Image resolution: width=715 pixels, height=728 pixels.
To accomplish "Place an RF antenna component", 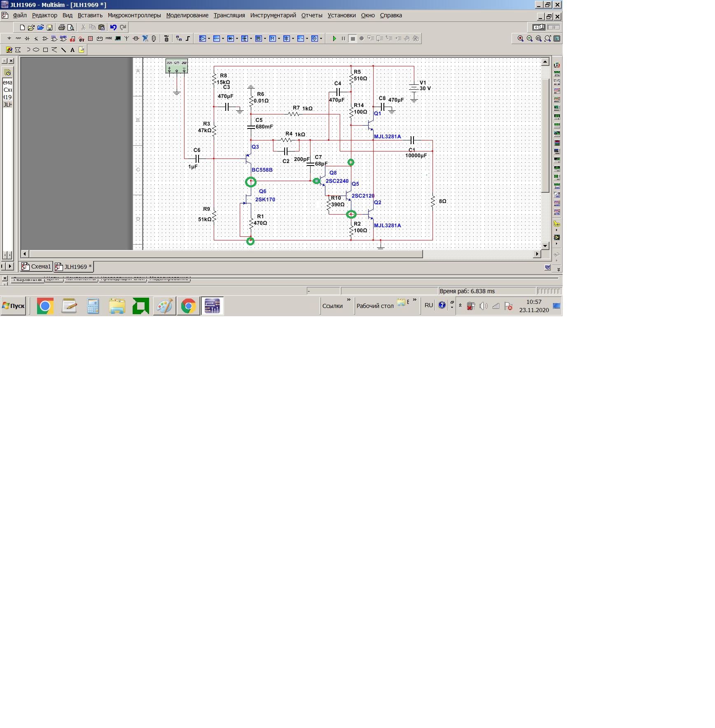I will coord(127,38).
